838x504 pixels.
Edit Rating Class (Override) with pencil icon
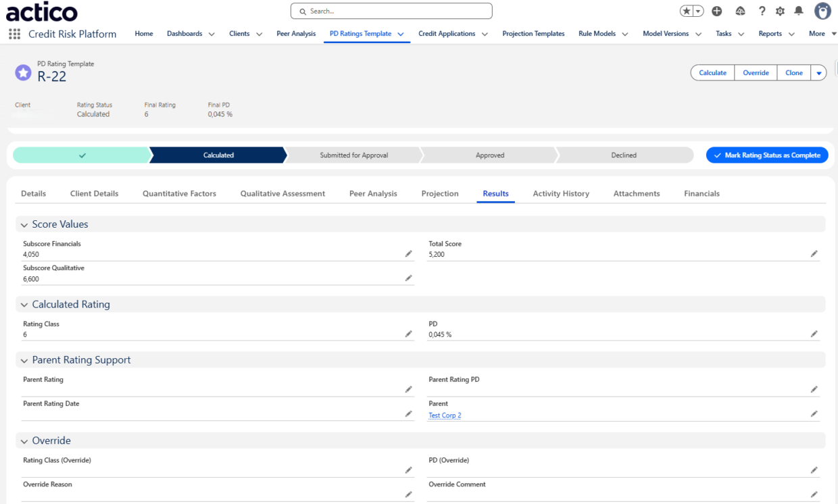pos(408,470)
